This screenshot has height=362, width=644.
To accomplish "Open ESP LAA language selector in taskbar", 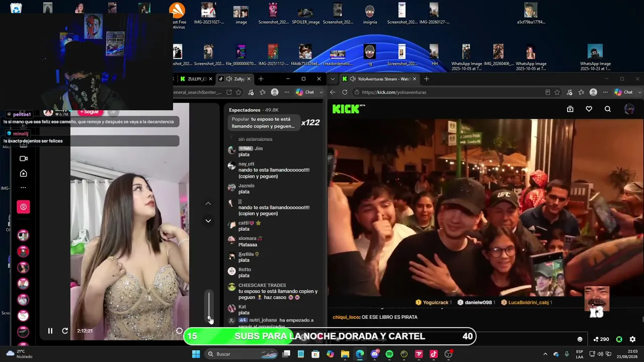I will pos(580,354).
